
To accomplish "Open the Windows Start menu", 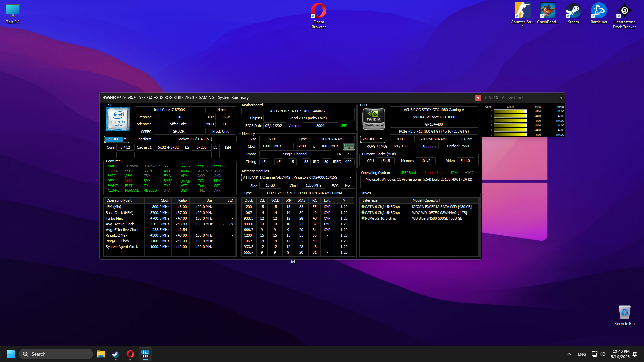I will coord(11,354).
